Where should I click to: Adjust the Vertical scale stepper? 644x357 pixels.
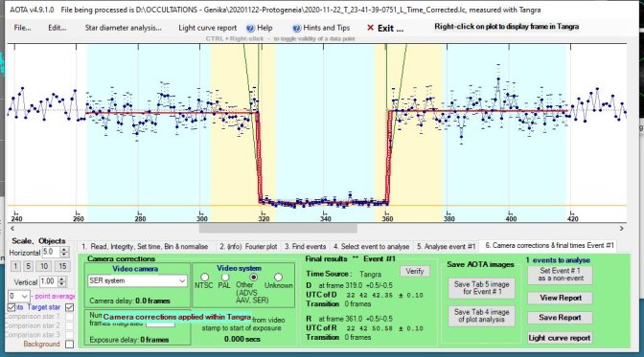62,282
